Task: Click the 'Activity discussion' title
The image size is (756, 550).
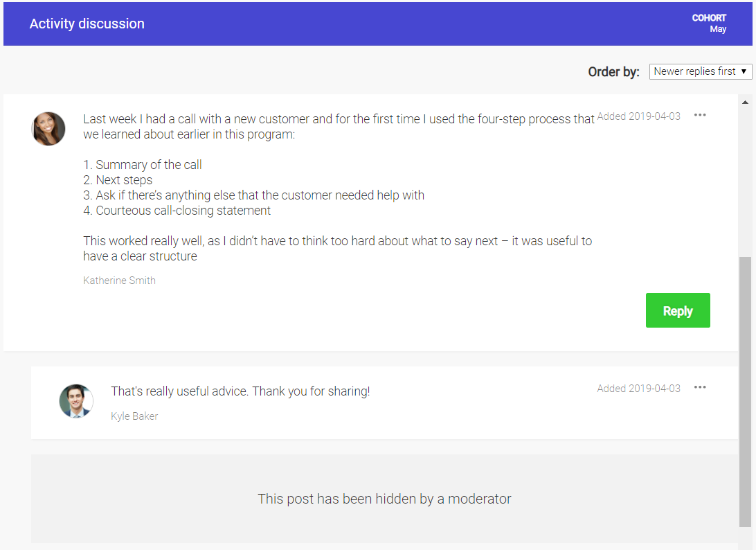Action: click(87, 23)
